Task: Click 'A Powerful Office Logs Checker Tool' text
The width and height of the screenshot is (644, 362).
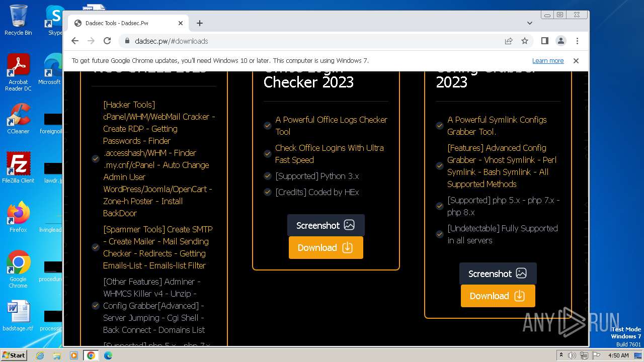Action: pos(331,126)
